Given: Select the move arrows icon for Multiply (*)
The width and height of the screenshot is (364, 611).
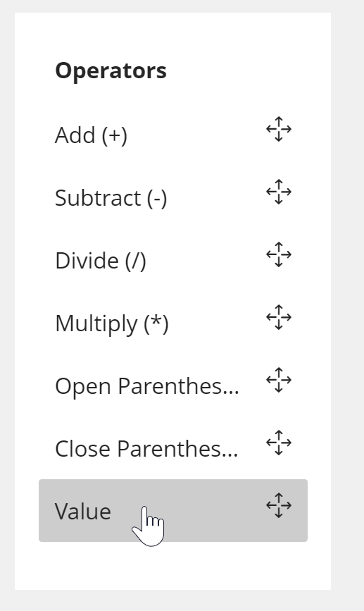Looking at the screenshot, I should pyautogui.click(x=279, y=317).
